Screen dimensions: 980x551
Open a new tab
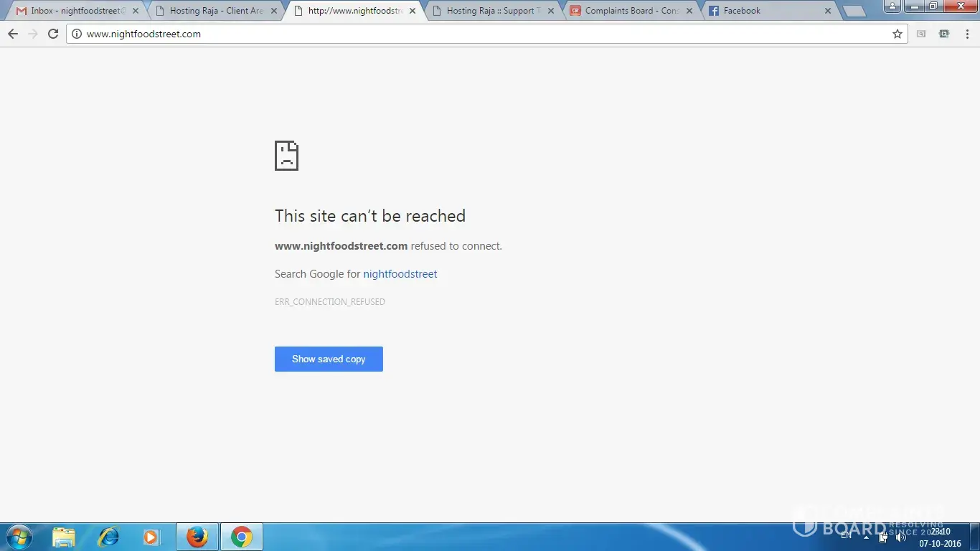pos(854,11)
